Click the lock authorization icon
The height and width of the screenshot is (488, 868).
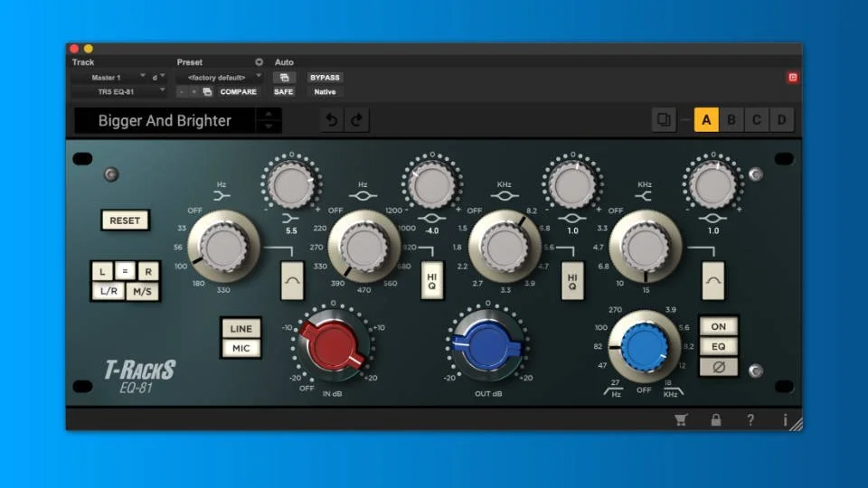click(x=716, y=420)
